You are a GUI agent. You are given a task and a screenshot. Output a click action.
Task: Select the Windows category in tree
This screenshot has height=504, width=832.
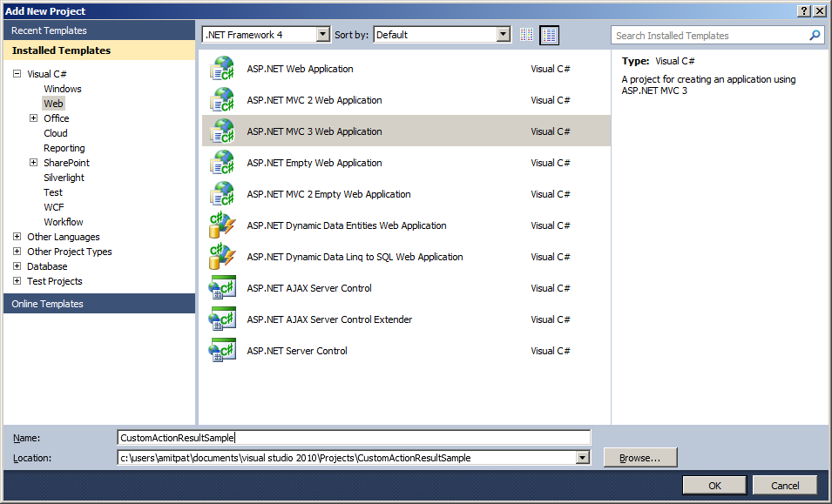click(x=63, y=89)
